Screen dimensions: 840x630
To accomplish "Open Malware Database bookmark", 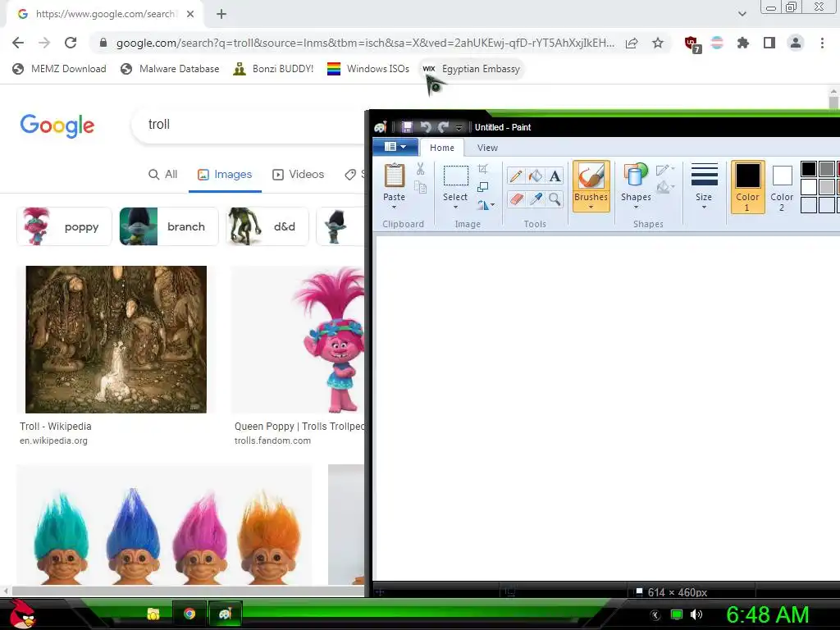I will tap(171, 69).
